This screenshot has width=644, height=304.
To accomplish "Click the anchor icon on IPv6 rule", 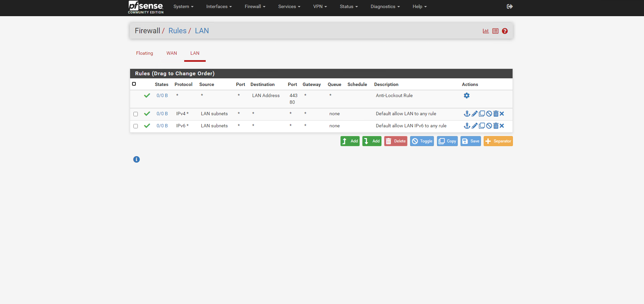I will click(467, 126).
